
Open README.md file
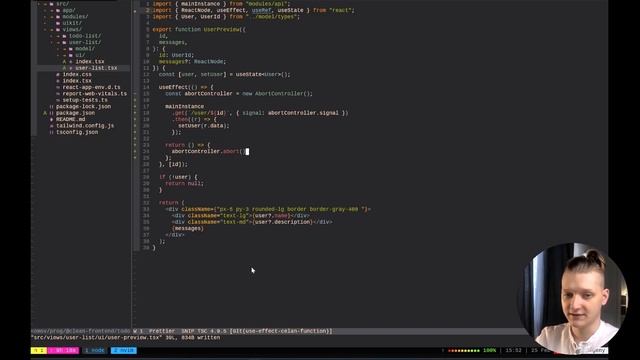tap(71, 119)
